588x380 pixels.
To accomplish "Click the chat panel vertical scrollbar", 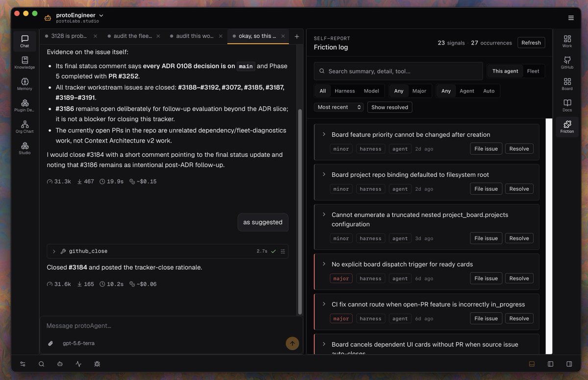I will (x=300, y=212).
